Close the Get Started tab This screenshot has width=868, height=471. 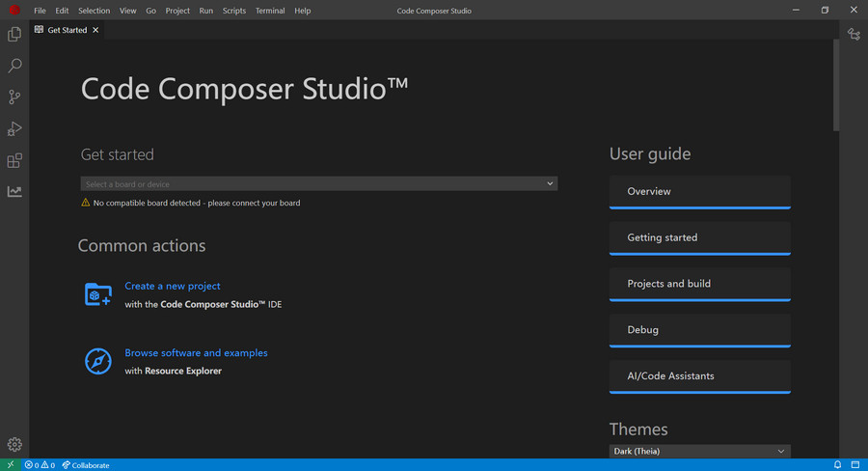coord(95,30)
